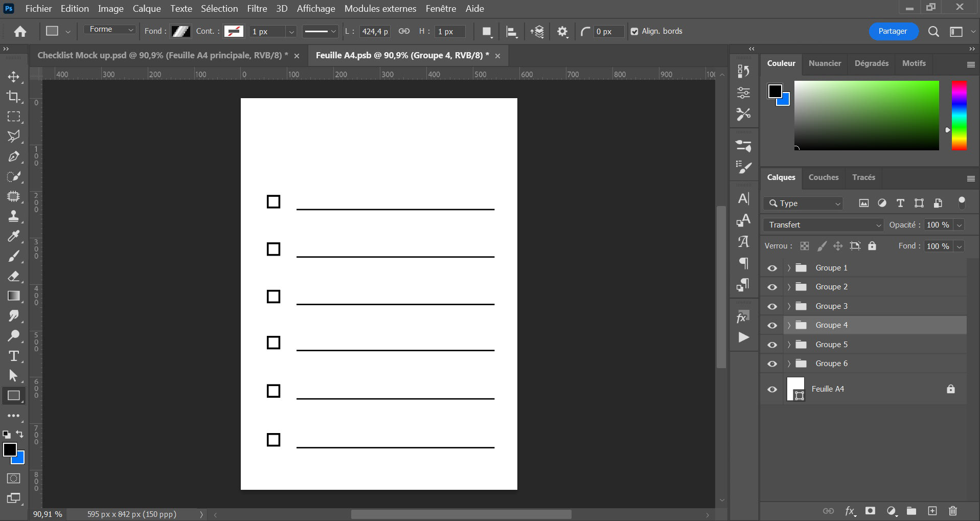This screenshot has height=521, width=980.
Task: Select the Path Selection tool
Action: coord(14,376)
